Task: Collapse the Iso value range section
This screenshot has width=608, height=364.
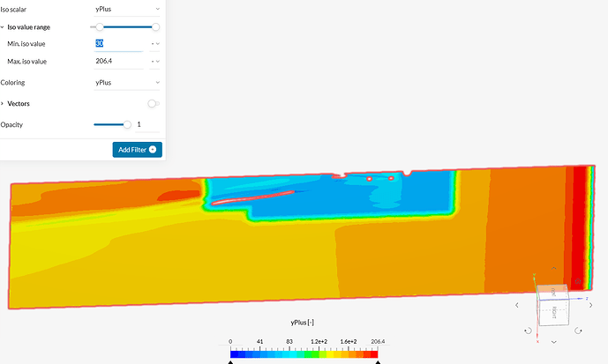Action: point(3,27)
